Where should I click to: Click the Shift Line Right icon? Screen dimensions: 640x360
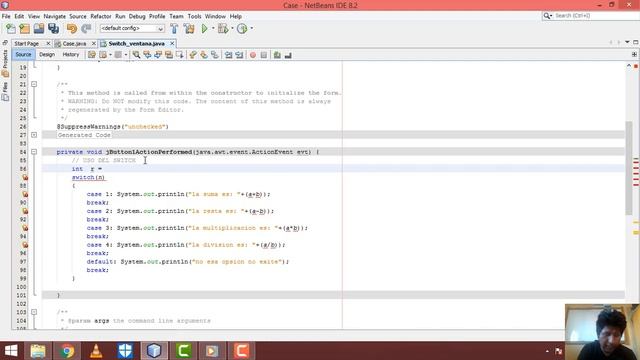pyautogui.click(x=239, y=55)
